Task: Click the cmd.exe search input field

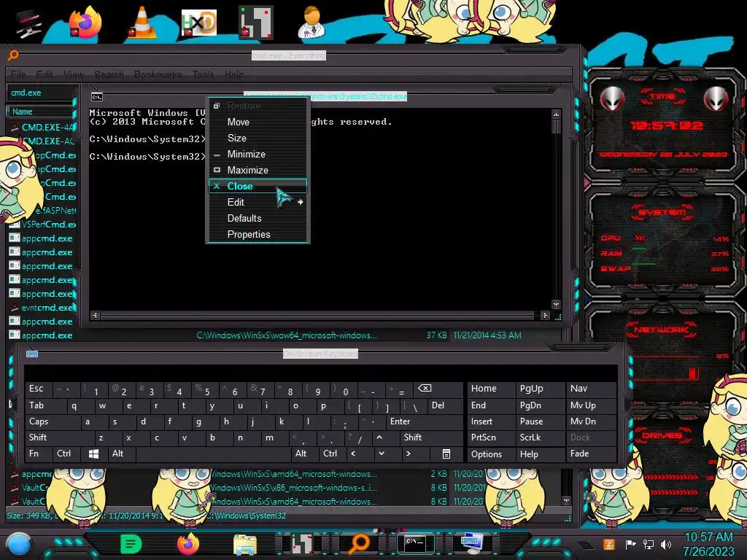Action: click(42, 93)
